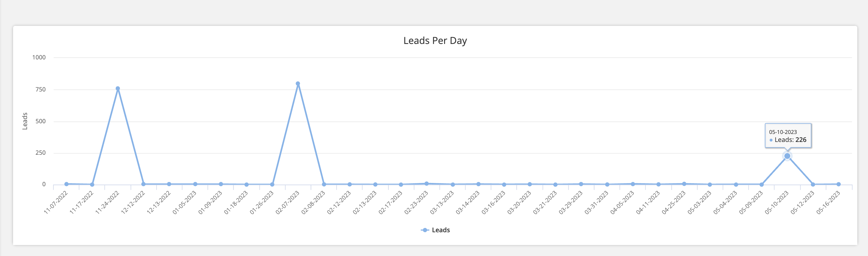The image size is (868, 256).
Task: Select the first data point for 11-07-2022
Action: pos(66,184)
